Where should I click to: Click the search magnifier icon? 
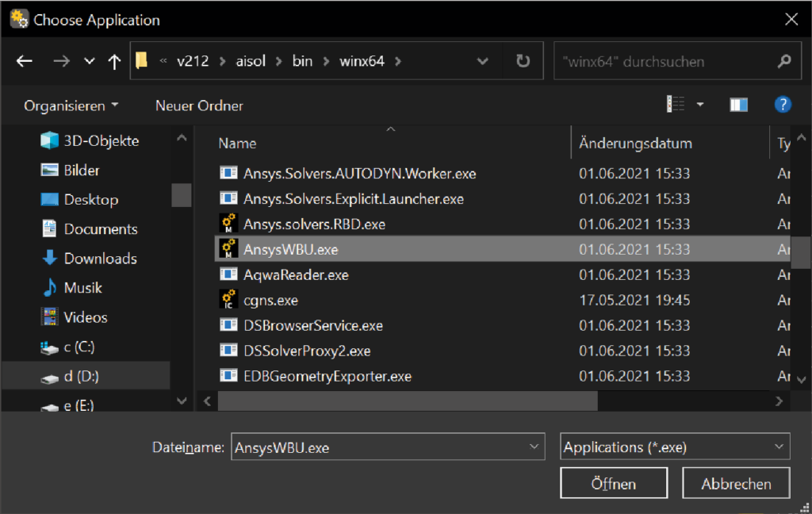point(784,61)
